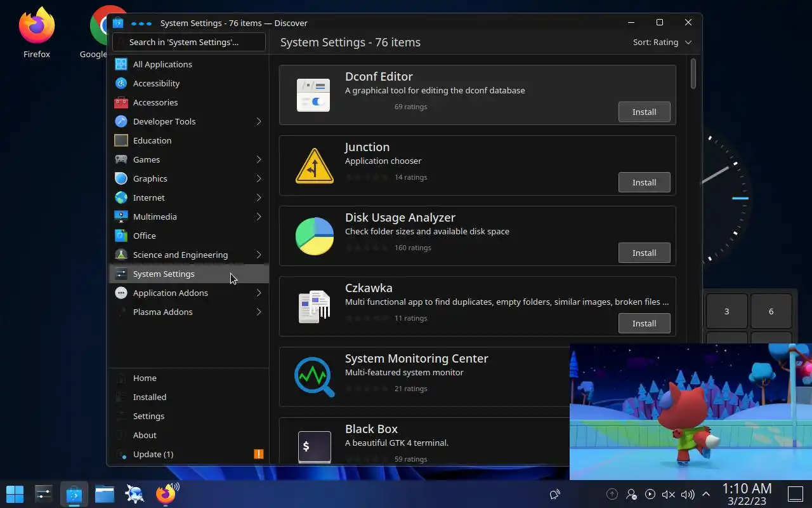Install Czkawka
The width and height of the screenshot is (812, 508).
pyautogui.click(x=644, y=323)
